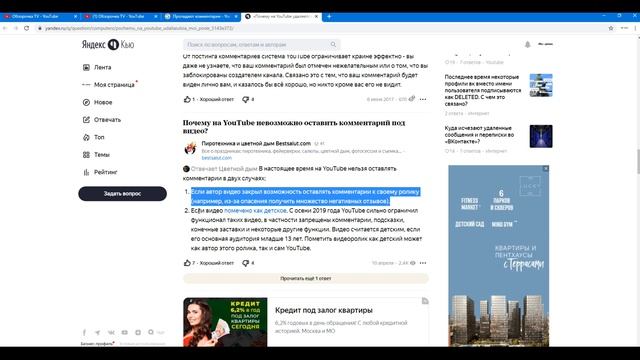Open the browser three-dot menu

click(x=635, y=28)
